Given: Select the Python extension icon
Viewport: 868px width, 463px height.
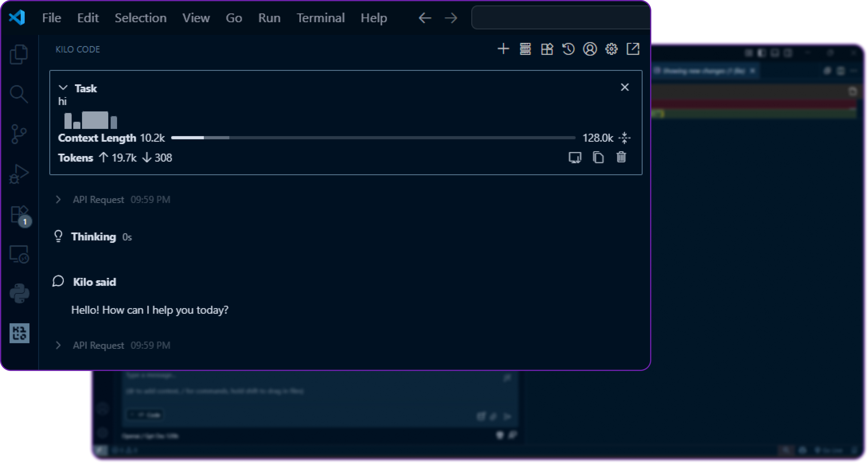Looking at the screenshot, I should (19, 293).
